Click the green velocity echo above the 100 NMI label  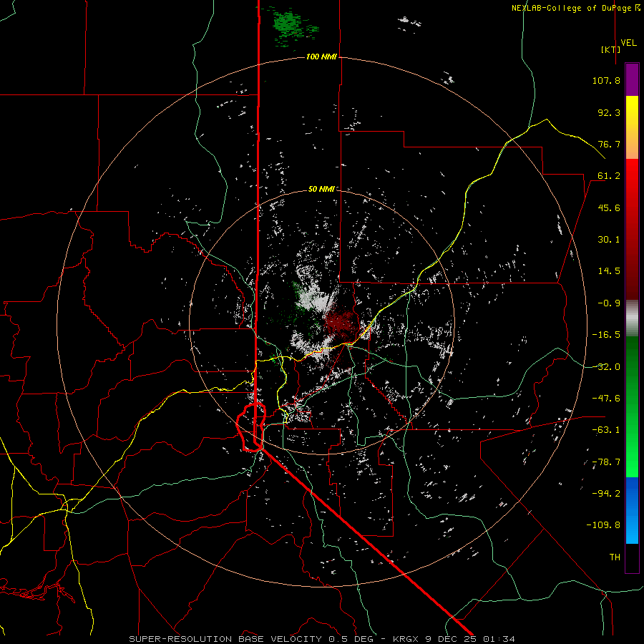point(291,26)
